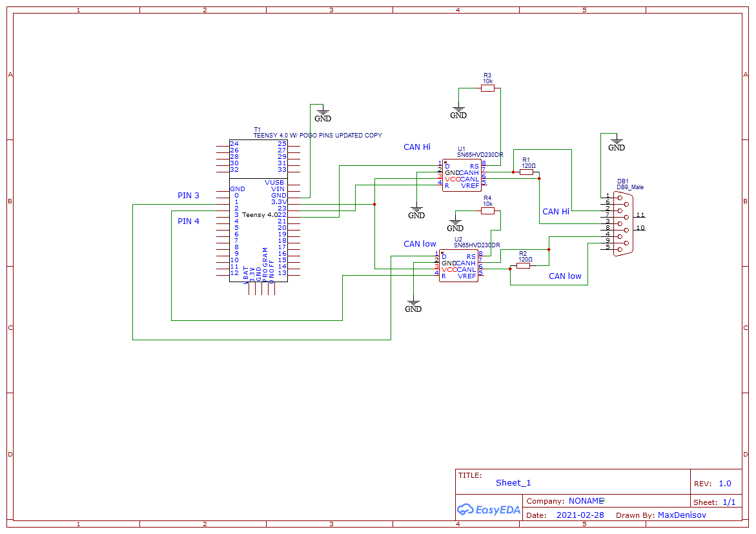Select the SN65HVD230DR transceiver U2 symbol

tap(459, 265)
